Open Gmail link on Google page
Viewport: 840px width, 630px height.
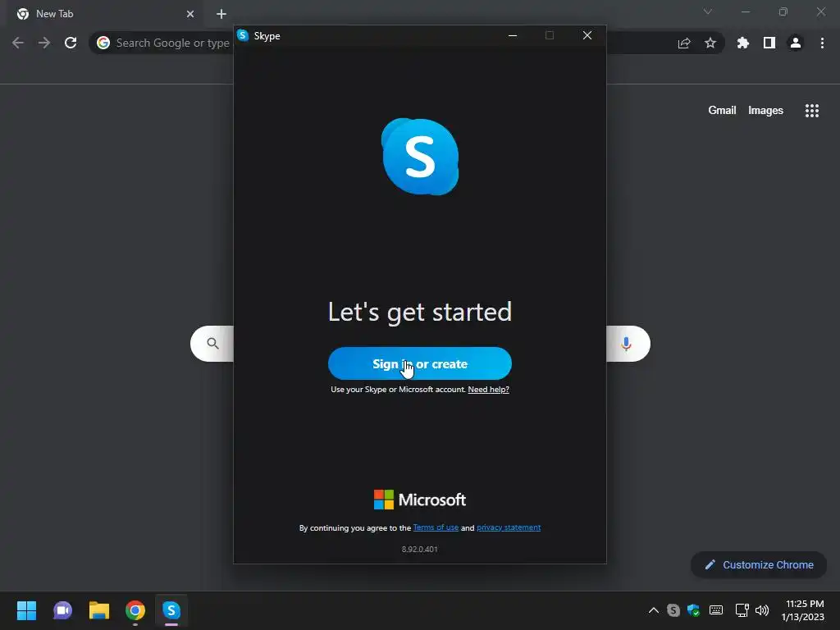click(x=722, y=111)
